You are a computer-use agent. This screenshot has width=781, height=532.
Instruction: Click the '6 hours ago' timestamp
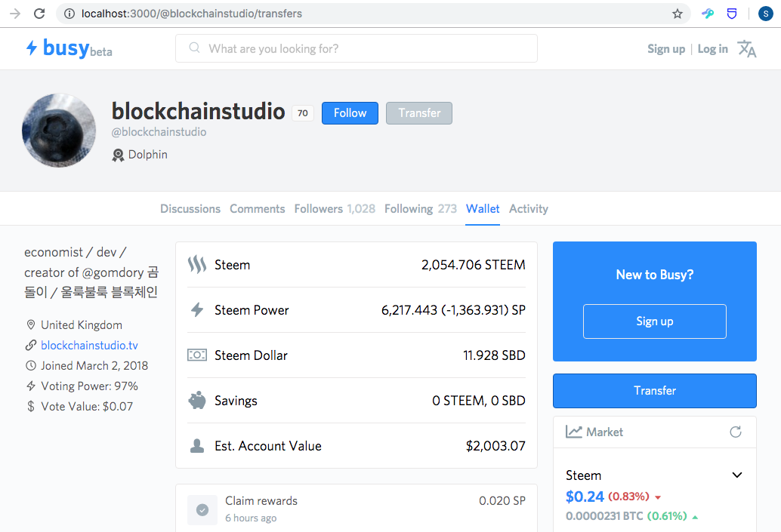tap(251, 518)
